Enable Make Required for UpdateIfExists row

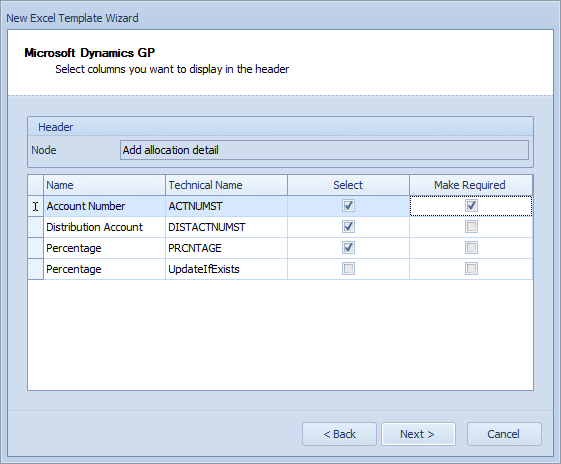point(471,269)
